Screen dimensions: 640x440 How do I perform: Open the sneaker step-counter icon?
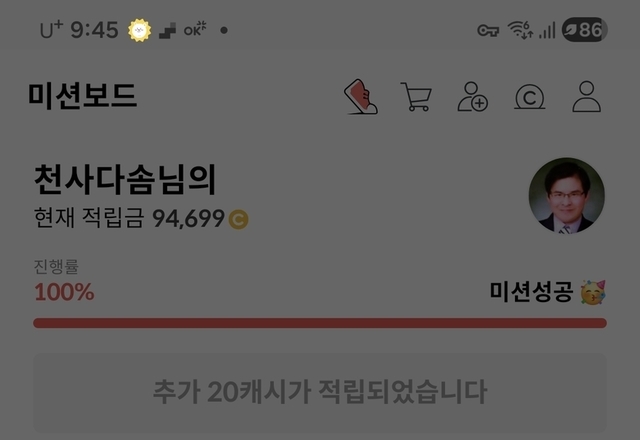tap(361, 97)
